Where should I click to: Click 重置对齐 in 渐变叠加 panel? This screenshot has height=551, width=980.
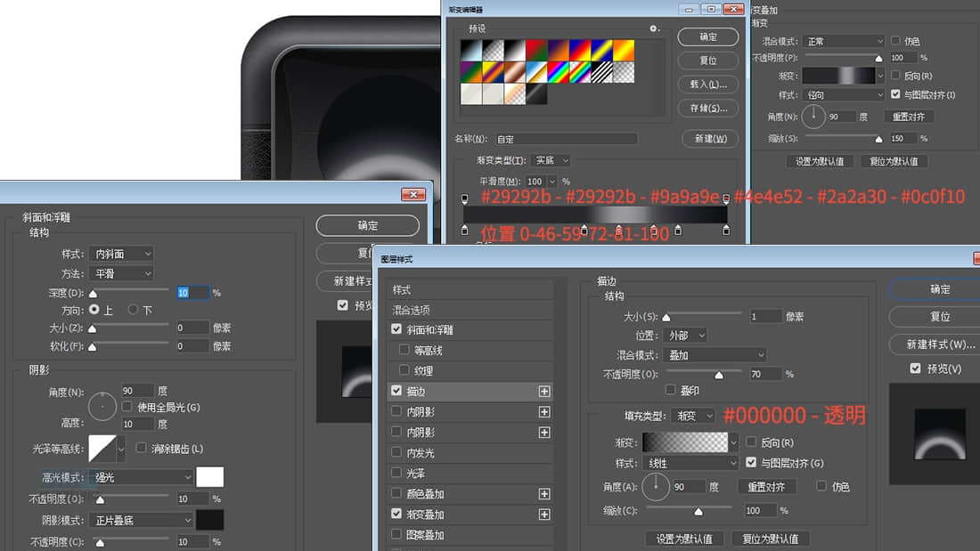909,117
